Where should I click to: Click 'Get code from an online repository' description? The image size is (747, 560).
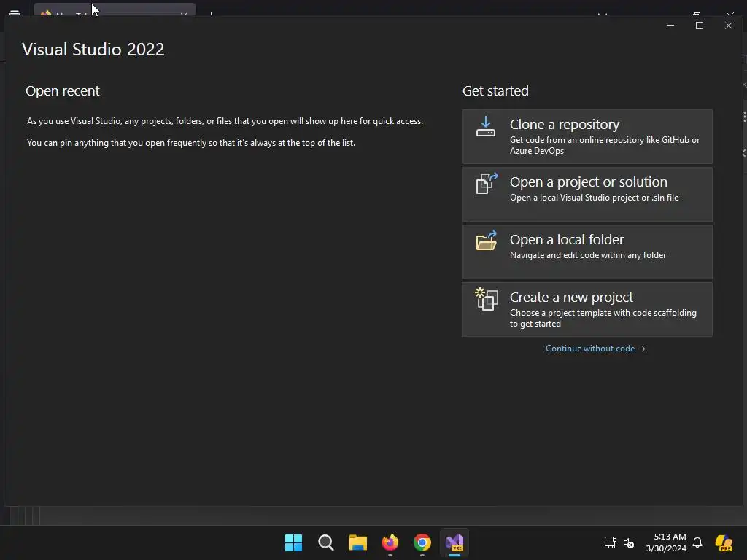(x=605, y=145)
